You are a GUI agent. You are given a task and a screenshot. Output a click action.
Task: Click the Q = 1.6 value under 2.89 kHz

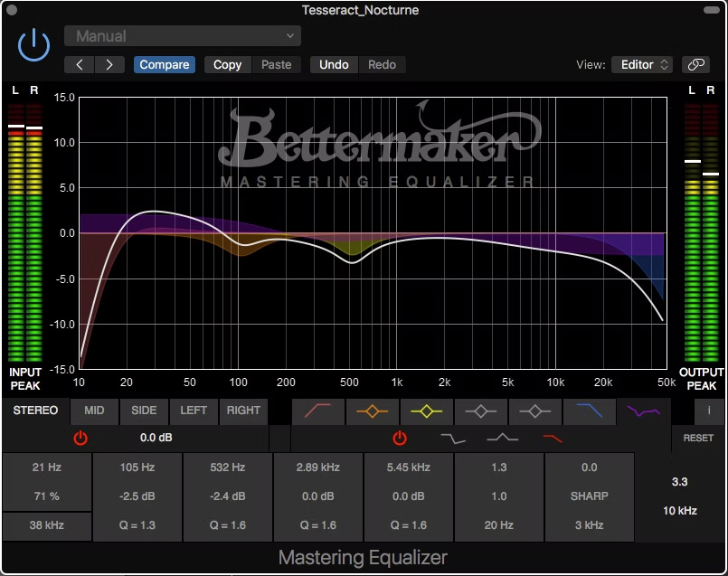(x=318, y=525)
